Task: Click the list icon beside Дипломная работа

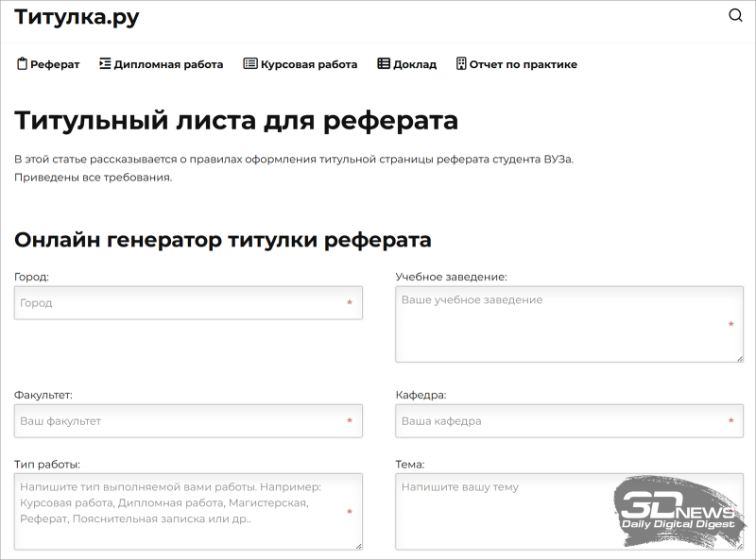Action: pos(106,64)
